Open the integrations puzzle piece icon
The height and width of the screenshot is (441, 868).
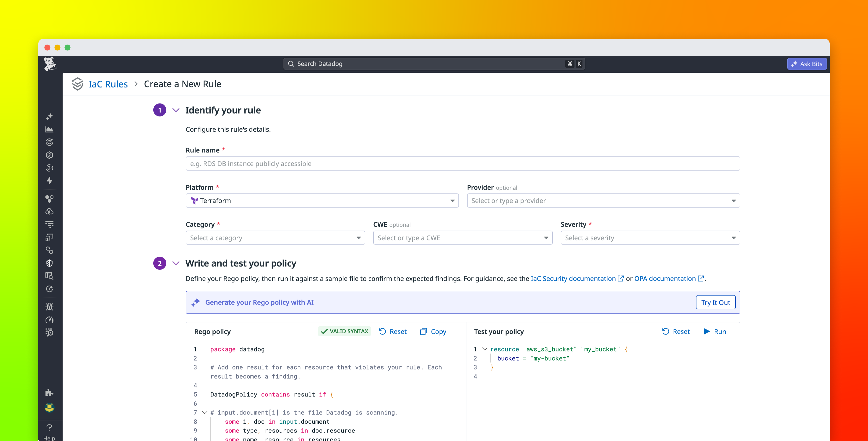50,393
